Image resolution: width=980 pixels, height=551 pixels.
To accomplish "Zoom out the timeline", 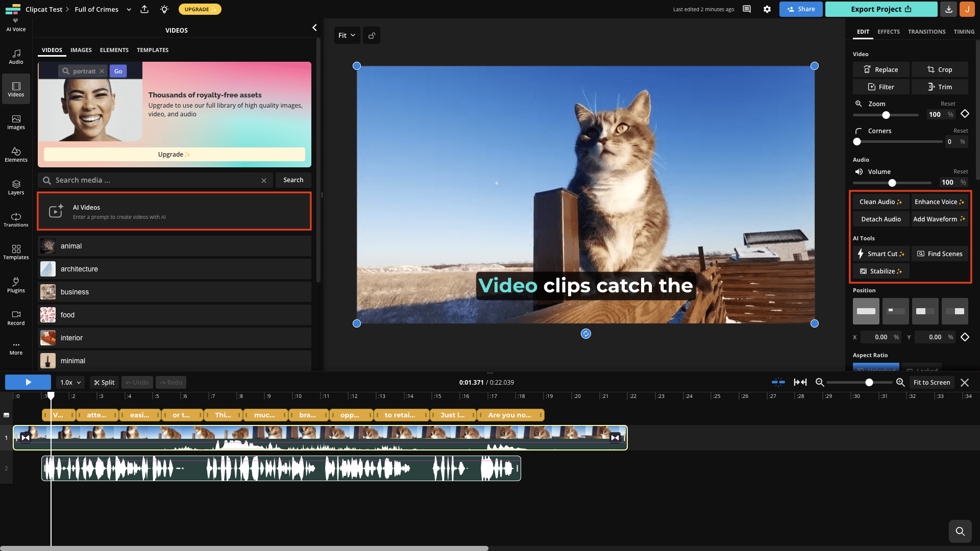I will pos(820,382).
